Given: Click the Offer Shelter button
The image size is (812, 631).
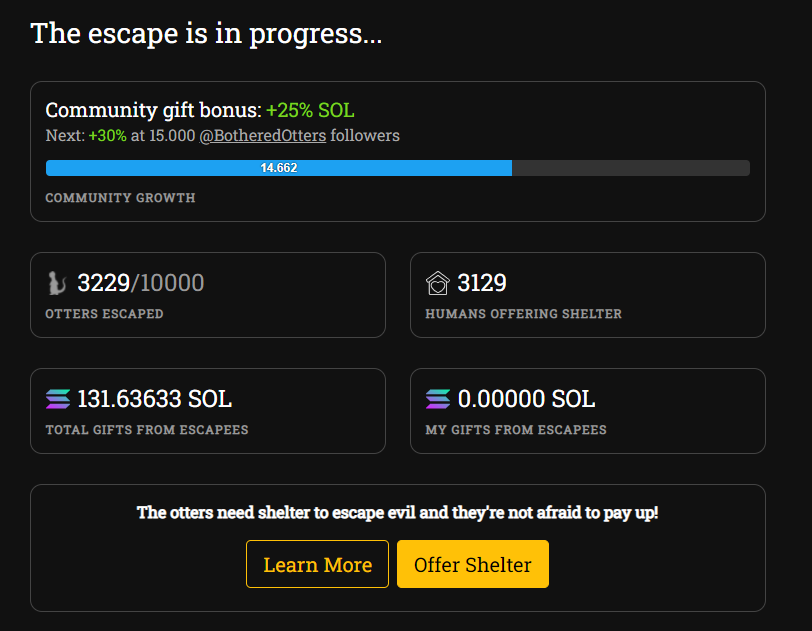Looking at the screenshot, I should tap(472, 564).
